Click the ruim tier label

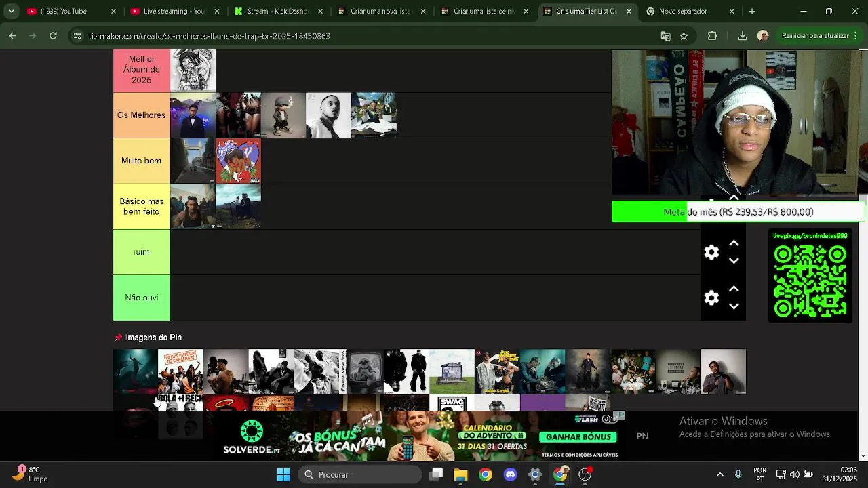tap(141, 252)
